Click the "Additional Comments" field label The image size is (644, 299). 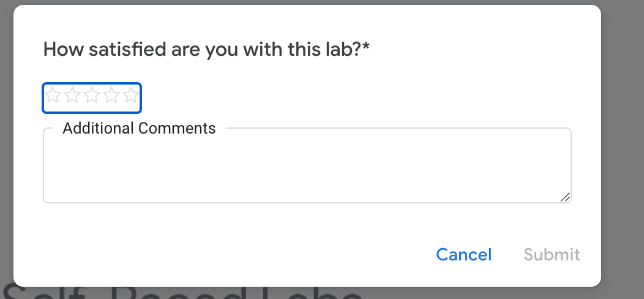[x=139, y=129]
